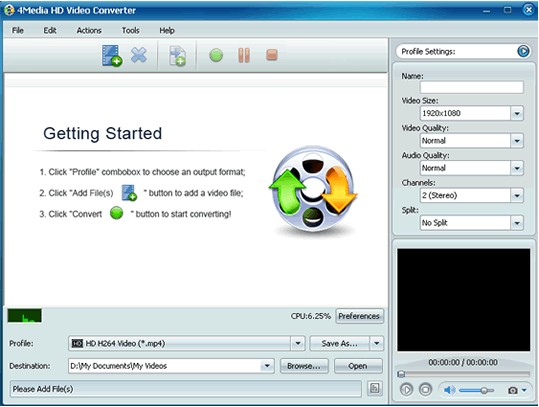Click the Profile Settings blue arrow button

(523, 51)
